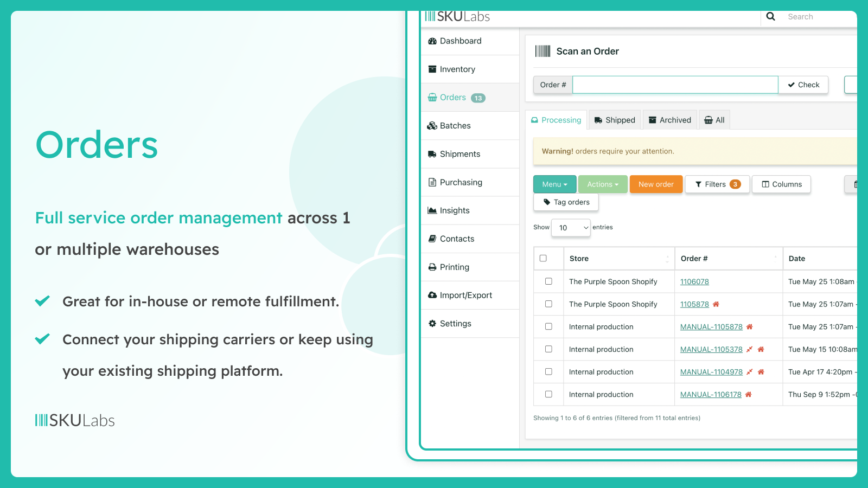Screen dimensions: 868x488
Task: Select checkbox for MANUAL-1105378 row
Action: (548, 349)
